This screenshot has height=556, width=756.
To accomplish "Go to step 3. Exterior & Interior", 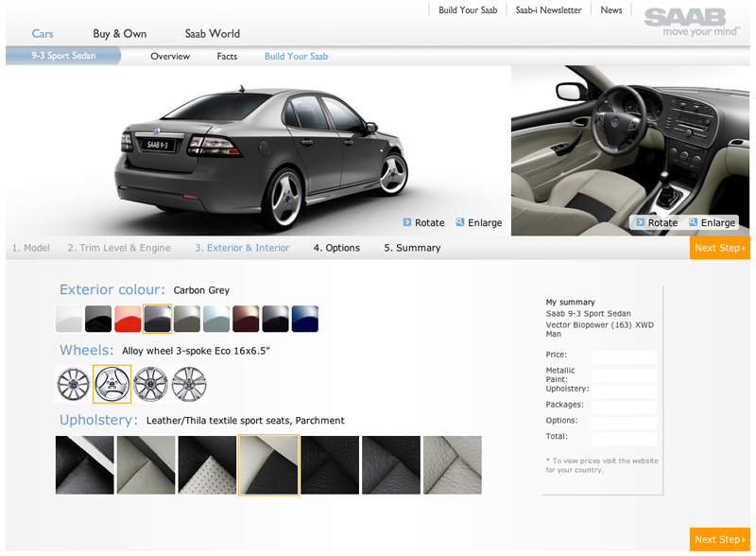I will (242, 248).
